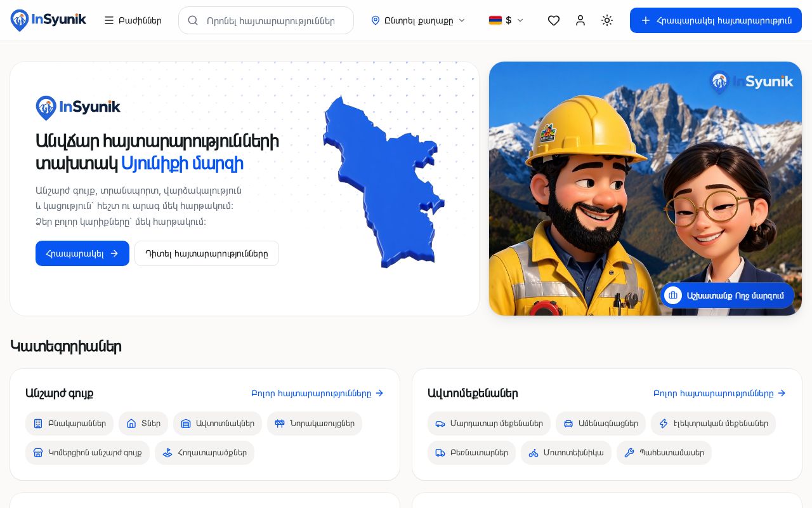Open user account profile icon

pyautogui.click(x=580, y=20)
